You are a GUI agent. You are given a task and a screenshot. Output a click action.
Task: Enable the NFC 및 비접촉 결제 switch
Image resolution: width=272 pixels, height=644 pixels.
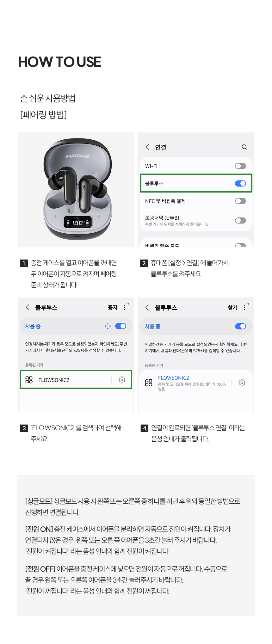[240, 201]
